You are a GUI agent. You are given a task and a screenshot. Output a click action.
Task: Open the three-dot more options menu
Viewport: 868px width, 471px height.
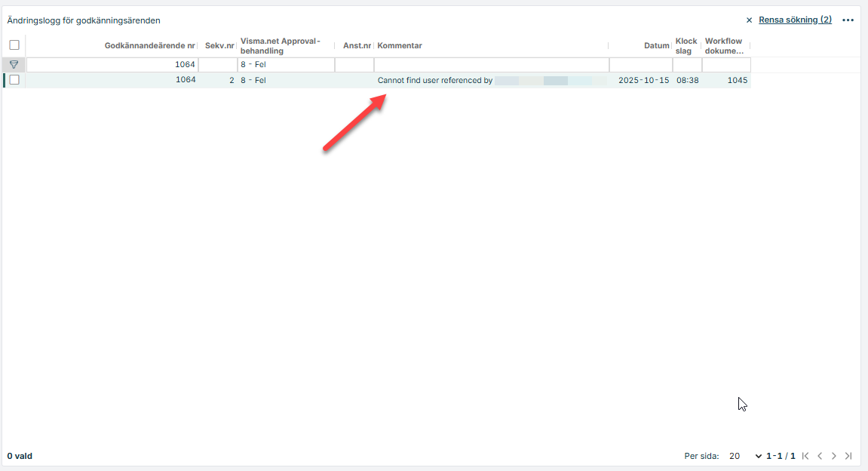pos(848,20)
